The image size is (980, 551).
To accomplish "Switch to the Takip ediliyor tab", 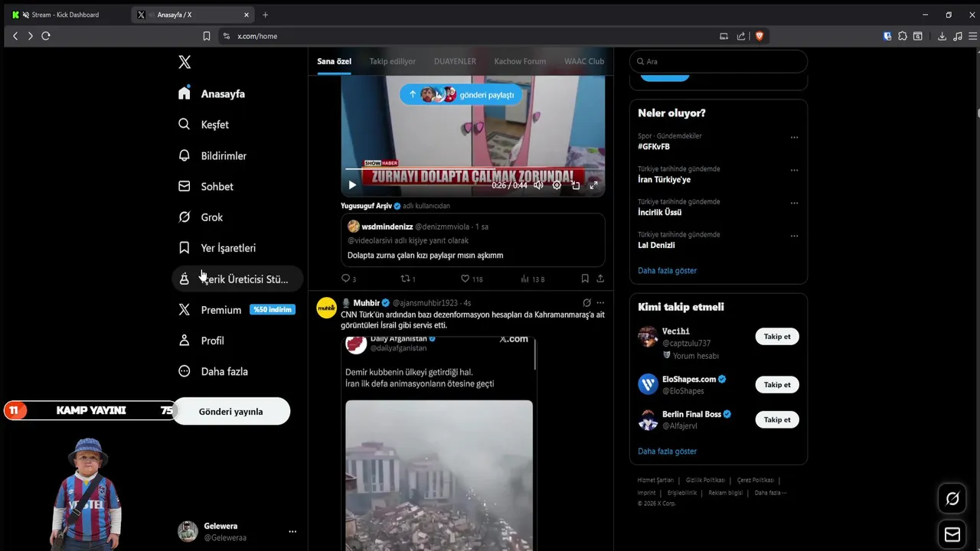I will pyautogui.click(x=393, y=61).
